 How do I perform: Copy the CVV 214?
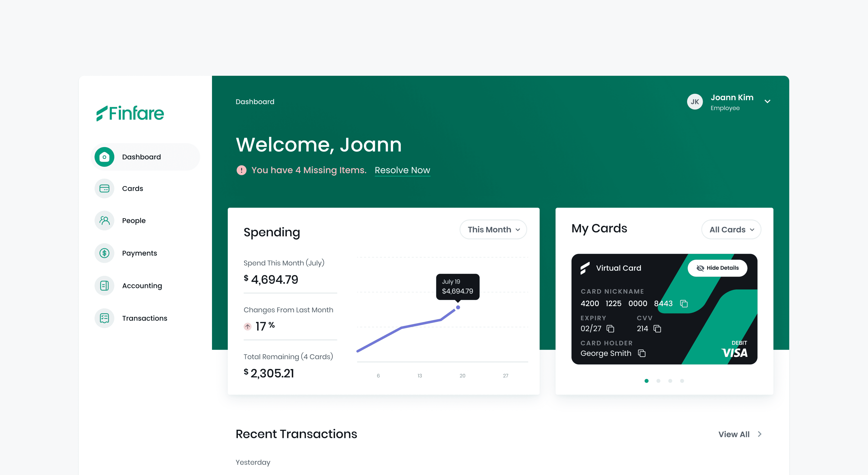(x=657, y=328)
